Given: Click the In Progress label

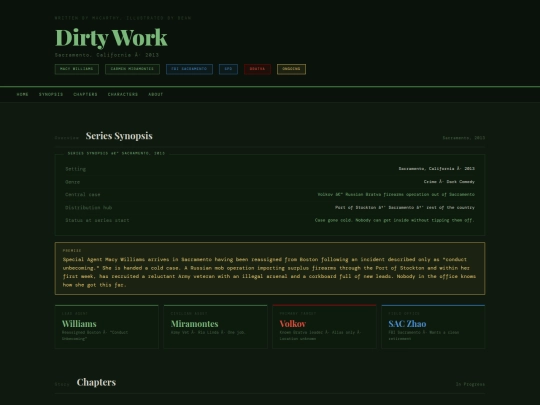Looking at the screenshot, I should click(x=470, y=384).
